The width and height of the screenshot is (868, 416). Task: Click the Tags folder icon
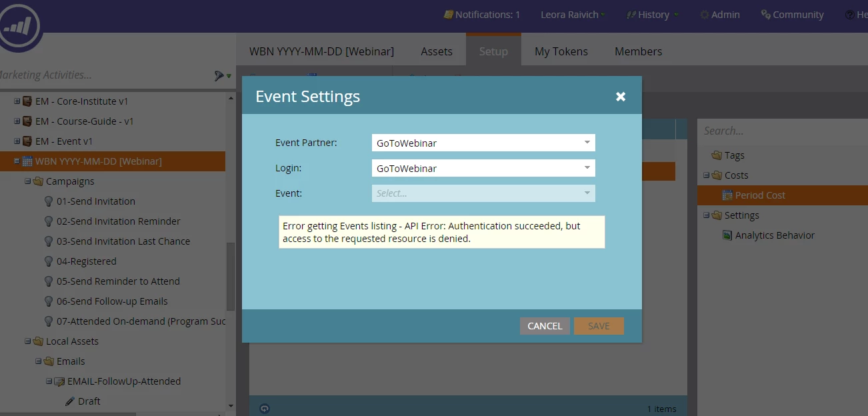717,155
